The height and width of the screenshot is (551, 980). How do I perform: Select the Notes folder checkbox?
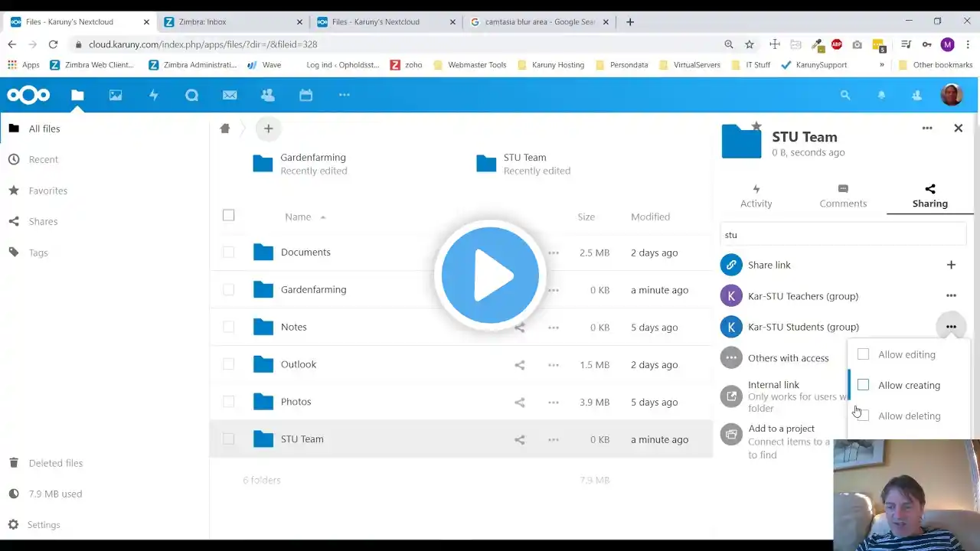(x=228, y=327)
